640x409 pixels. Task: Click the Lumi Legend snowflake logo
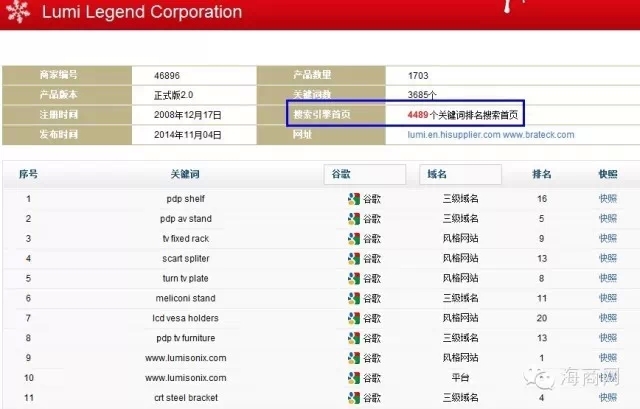coord(18,11)
